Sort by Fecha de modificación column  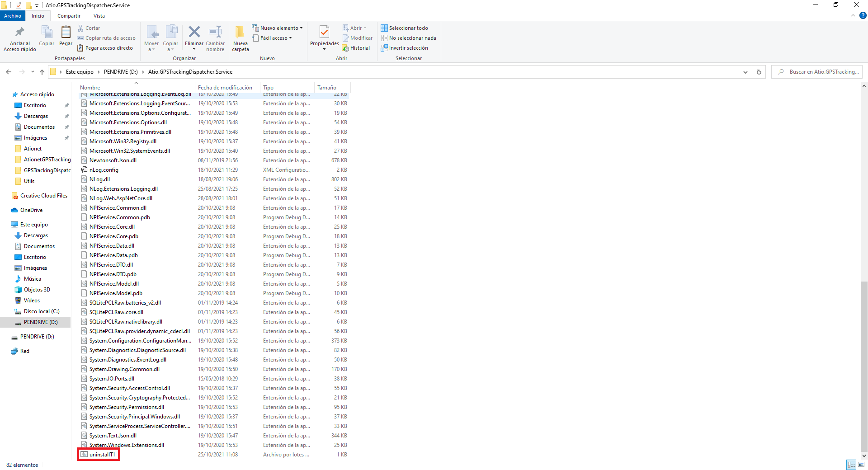[x=225, y=88]
